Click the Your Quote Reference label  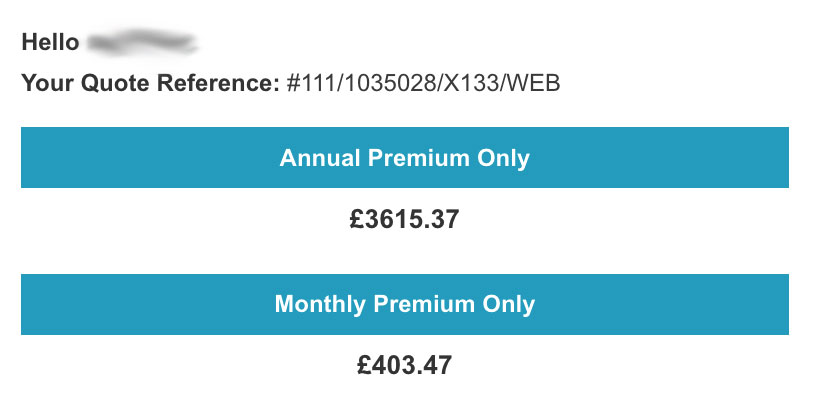point(150,83)
